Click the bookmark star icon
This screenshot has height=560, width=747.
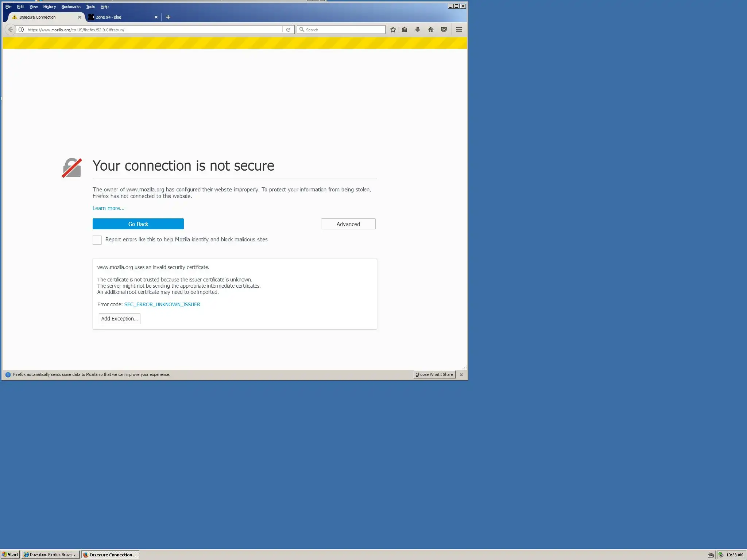tap(393, 30)
